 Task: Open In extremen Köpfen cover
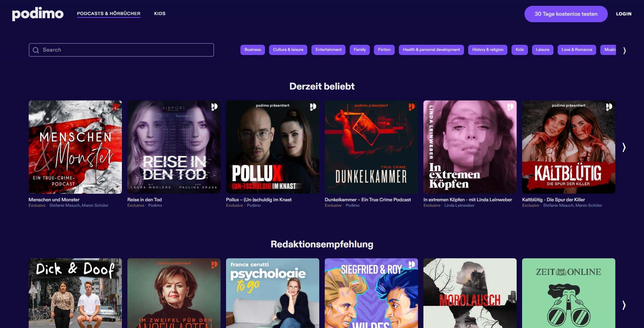click(x=470, y=147)
